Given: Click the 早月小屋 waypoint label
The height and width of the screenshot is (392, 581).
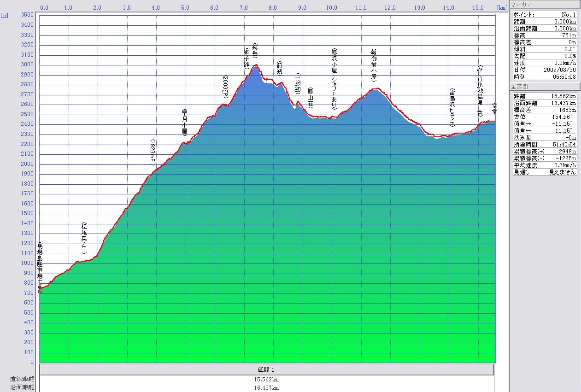Looking at the screenshot, I should point(184,122).
